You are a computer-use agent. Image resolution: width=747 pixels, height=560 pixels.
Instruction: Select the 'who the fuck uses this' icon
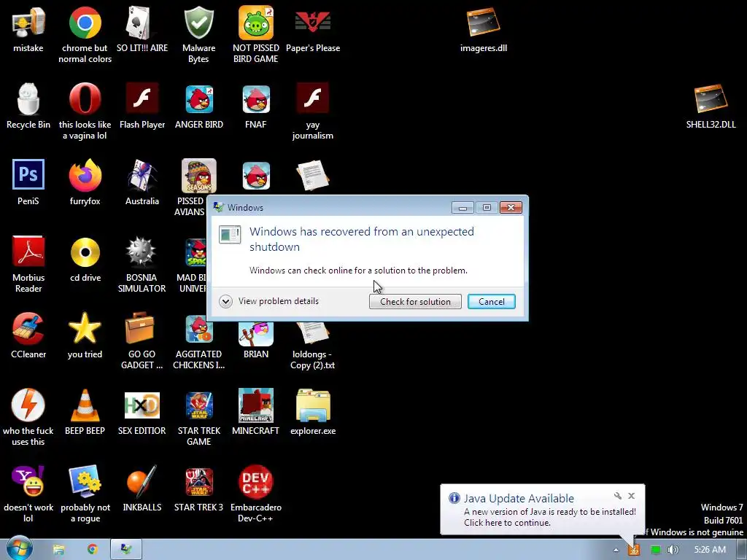(x=28, y=405)
